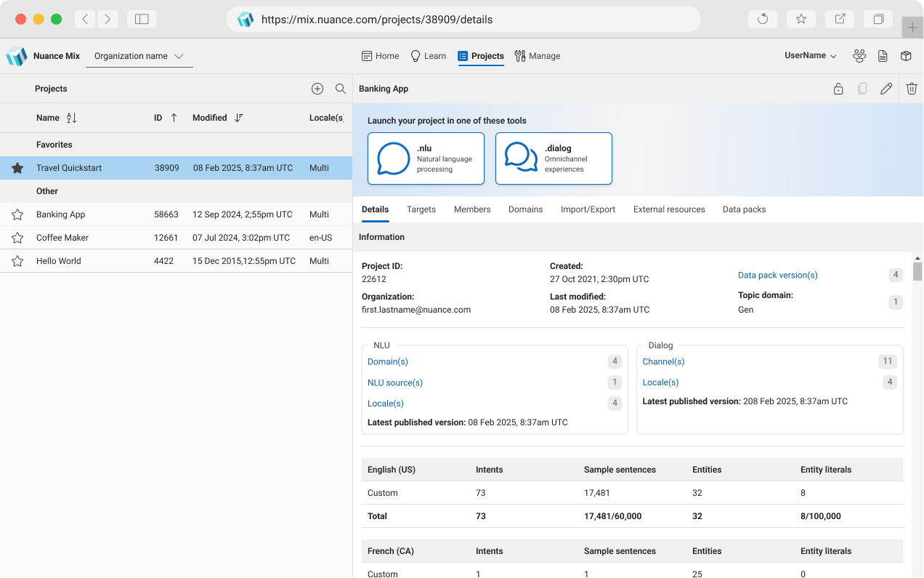Screen dimensions: 924x578
Task: Click the browser URL address bar
Action: coord(463,20)
